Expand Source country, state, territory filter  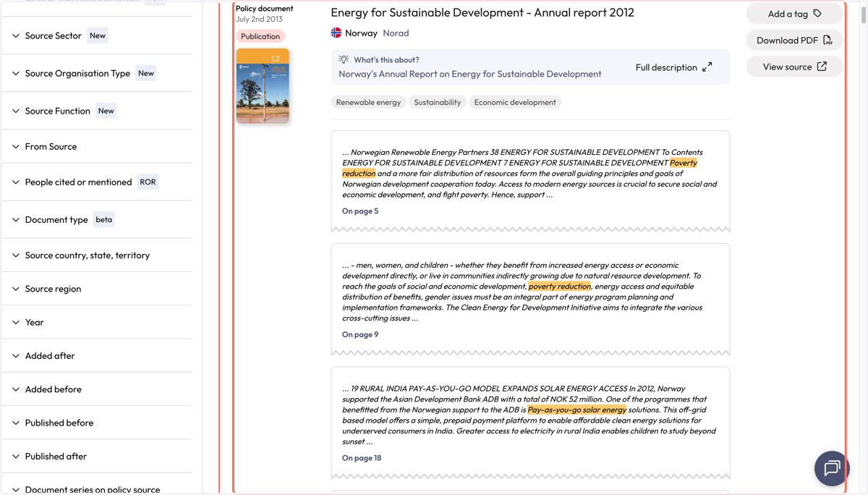tap(97, 255)
